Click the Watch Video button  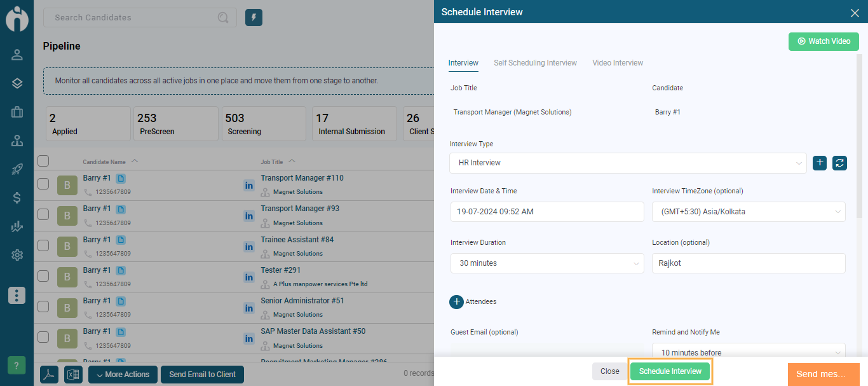(824, 41)
